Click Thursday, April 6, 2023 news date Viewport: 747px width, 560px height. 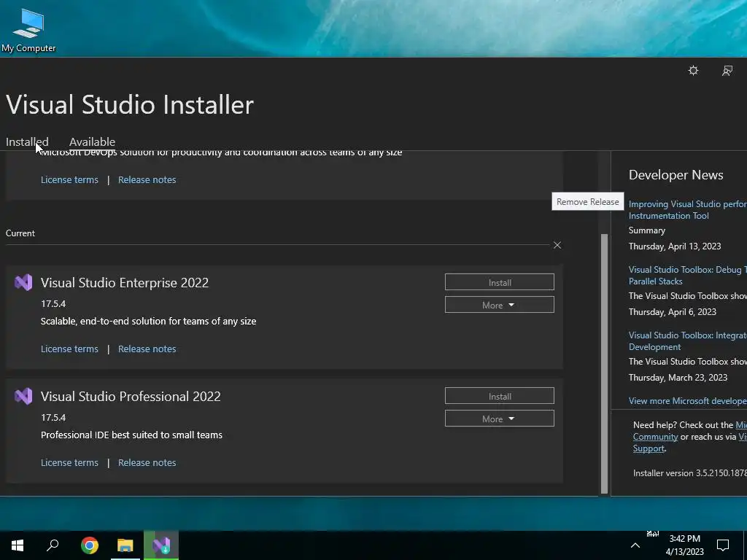672,312
